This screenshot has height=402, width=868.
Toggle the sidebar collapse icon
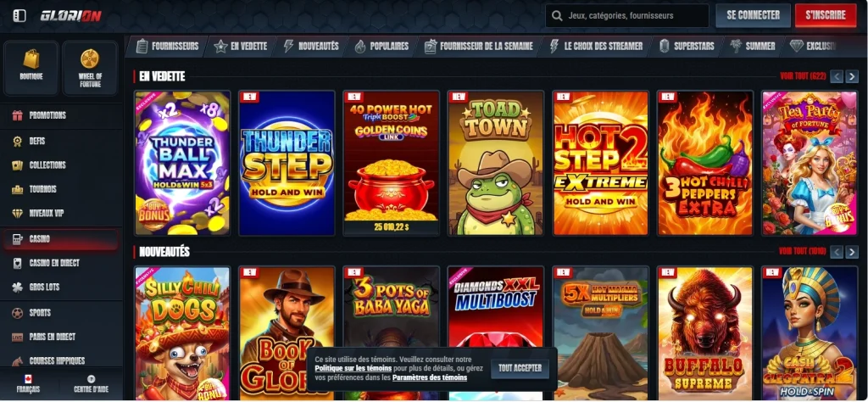coord(19,15)
